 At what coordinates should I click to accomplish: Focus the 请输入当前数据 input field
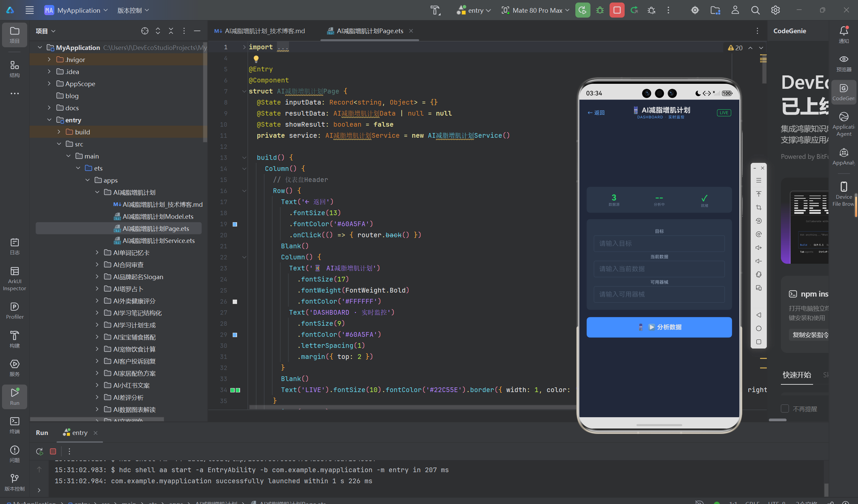point(659,269)
